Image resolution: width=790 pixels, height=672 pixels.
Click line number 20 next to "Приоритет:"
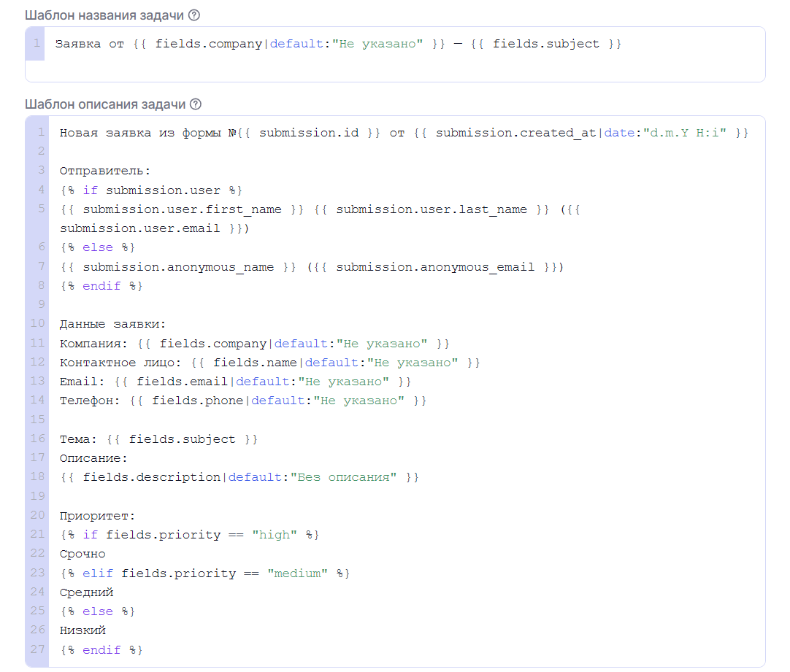(39, 515)
